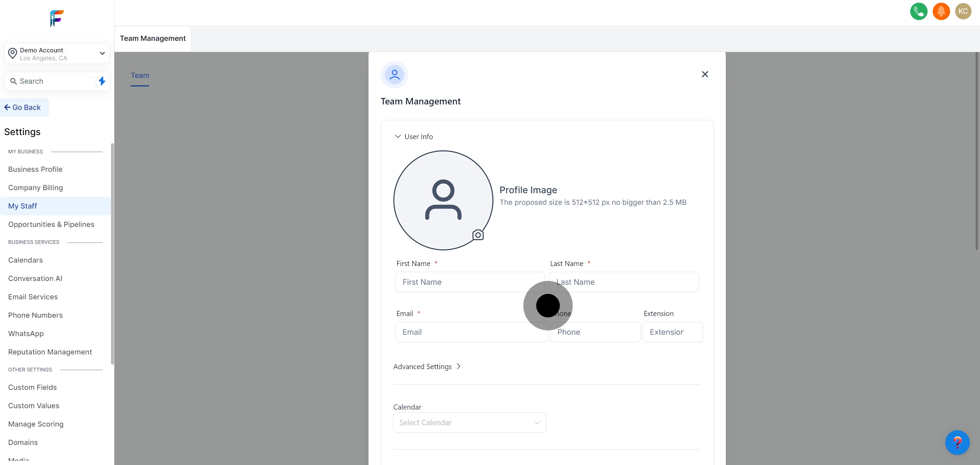
Task: Click the profile image placeholder circle
Action: point(443,200)
